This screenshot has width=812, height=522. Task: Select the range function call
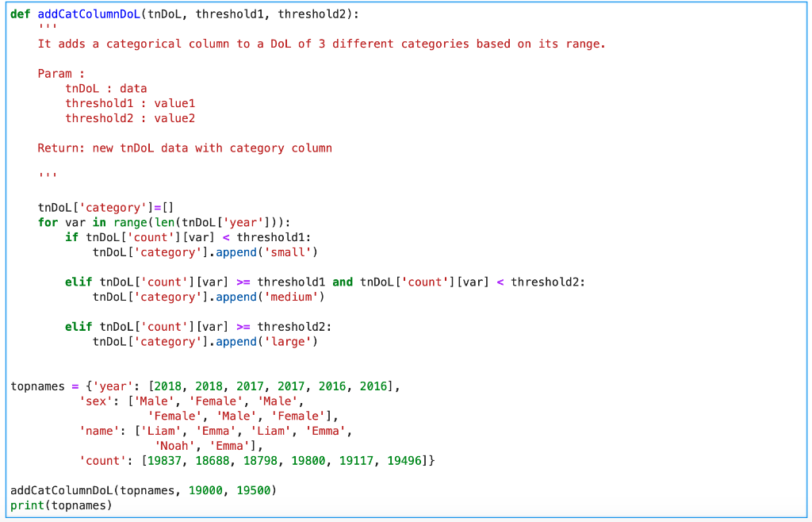132,222
